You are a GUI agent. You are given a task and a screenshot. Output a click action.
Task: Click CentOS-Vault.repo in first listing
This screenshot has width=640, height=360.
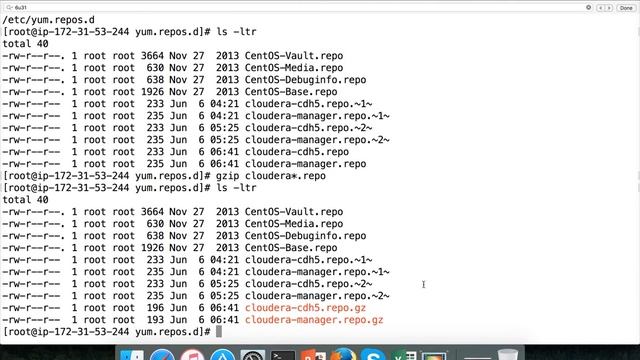(294, 56)
